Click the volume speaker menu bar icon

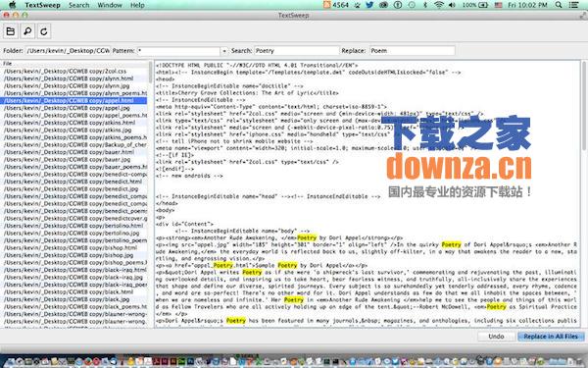452,5
